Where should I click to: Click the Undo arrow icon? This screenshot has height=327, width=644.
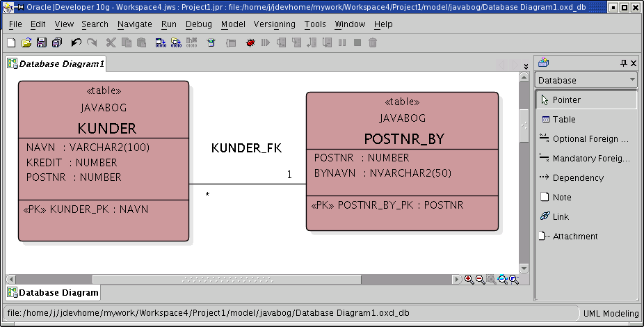click(x=76, y=43)
